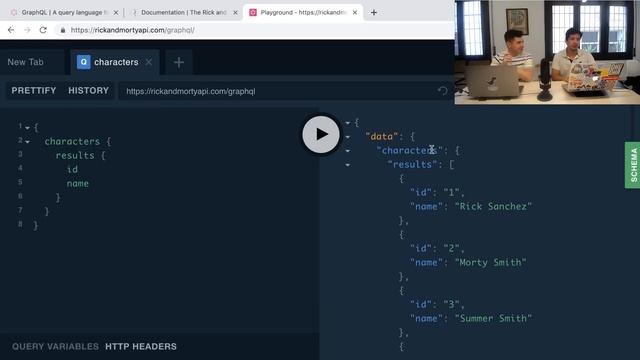Collapse the query block at line 1
Screen dimensions: 640x360
27,128
